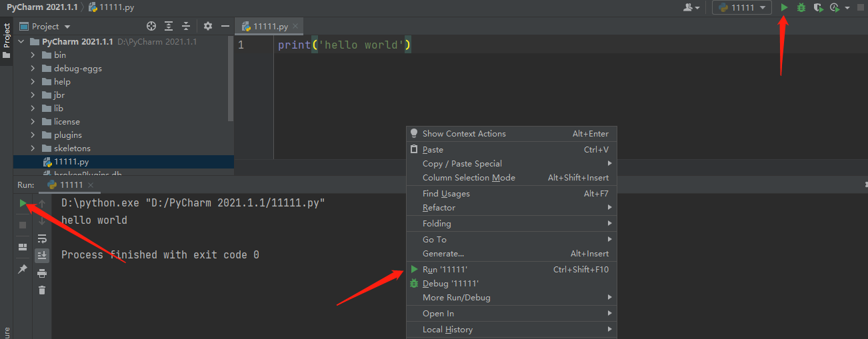
Task: Expand the license folder
Action: [33, 121]
